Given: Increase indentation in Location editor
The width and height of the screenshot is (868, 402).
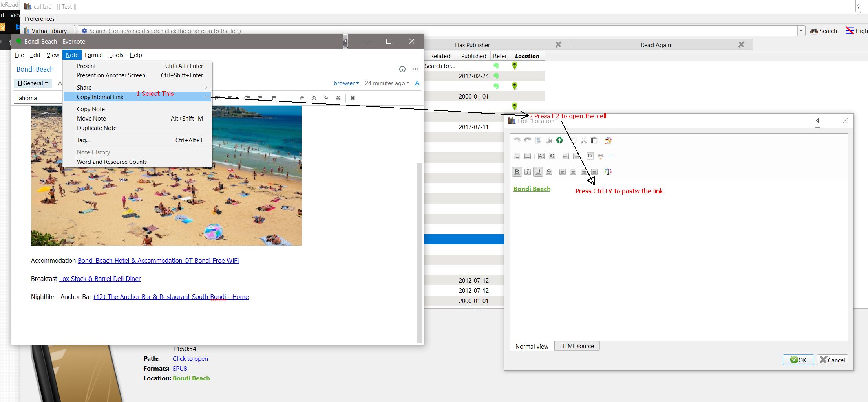Looking at the screenshot, I should [565, 156].
